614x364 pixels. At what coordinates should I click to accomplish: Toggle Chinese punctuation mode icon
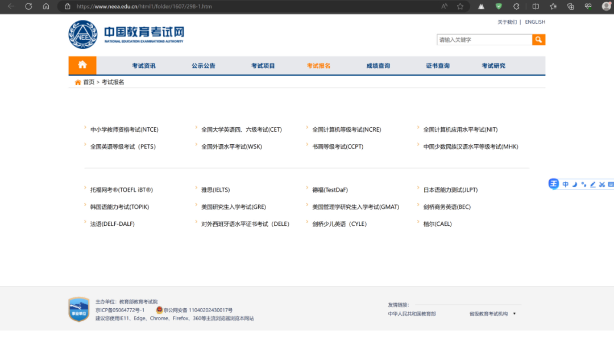[584, 185]
